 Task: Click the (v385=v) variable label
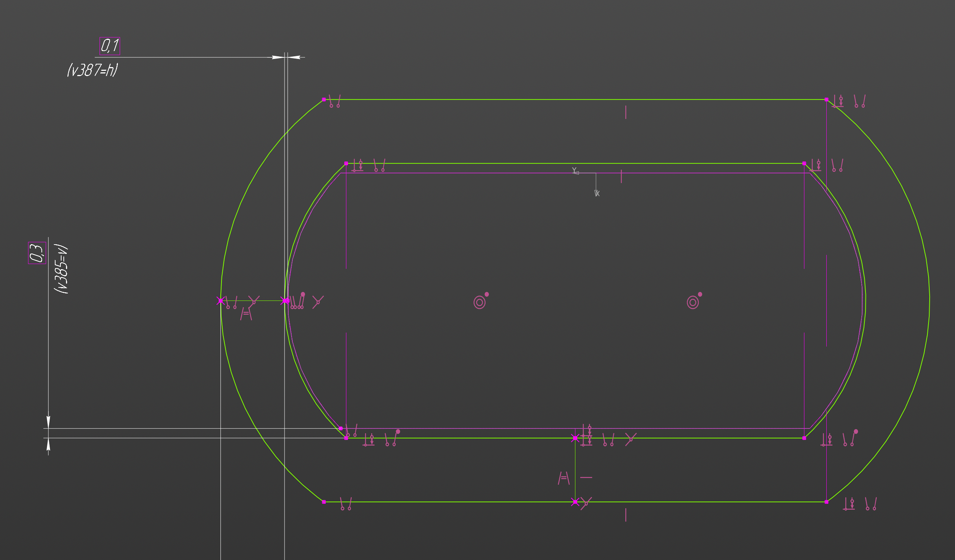(61, 269)
